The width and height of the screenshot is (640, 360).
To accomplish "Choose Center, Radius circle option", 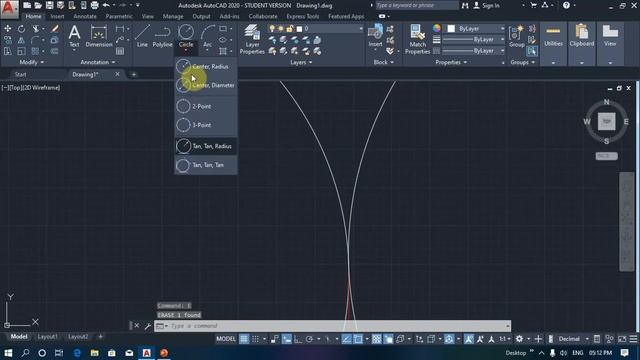I will pos(206,67).
